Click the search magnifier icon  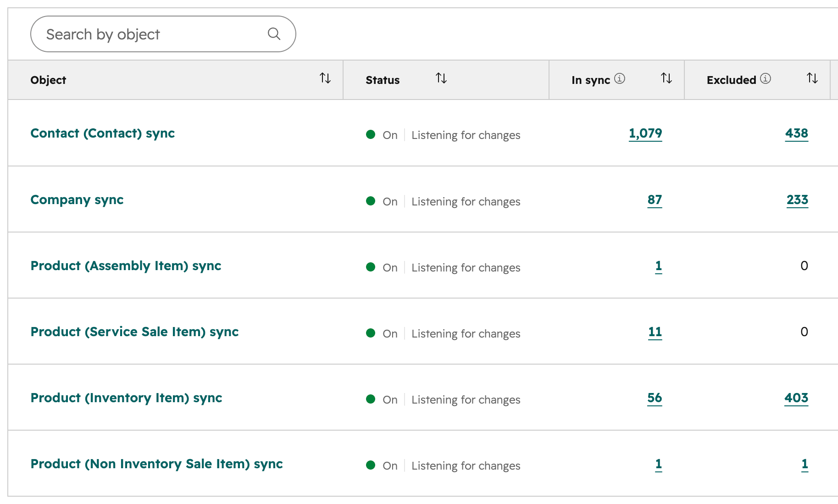274,34
